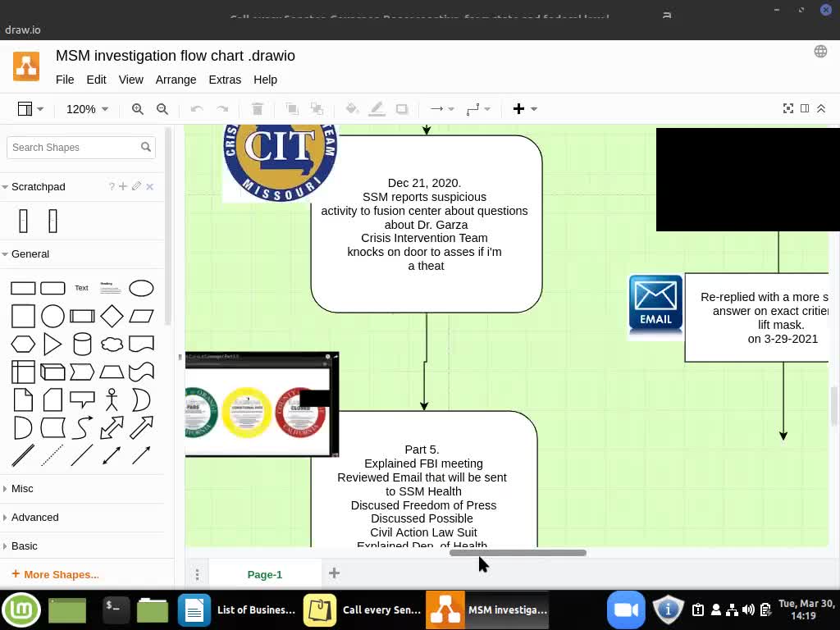
Task: Open the 120% zoom level dropdown
Action: click(x=87, y=109)
